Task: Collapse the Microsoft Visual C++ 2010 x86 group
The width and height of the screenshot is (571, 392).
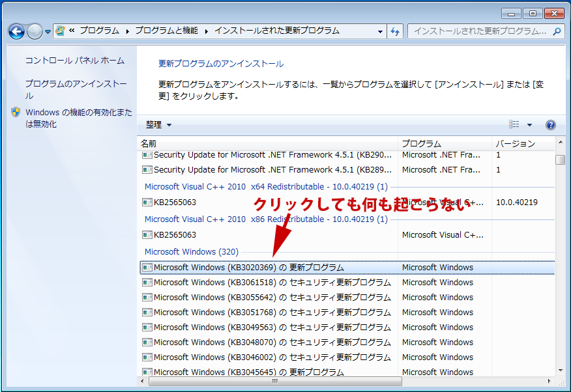Action: click(x=266, y=219)
